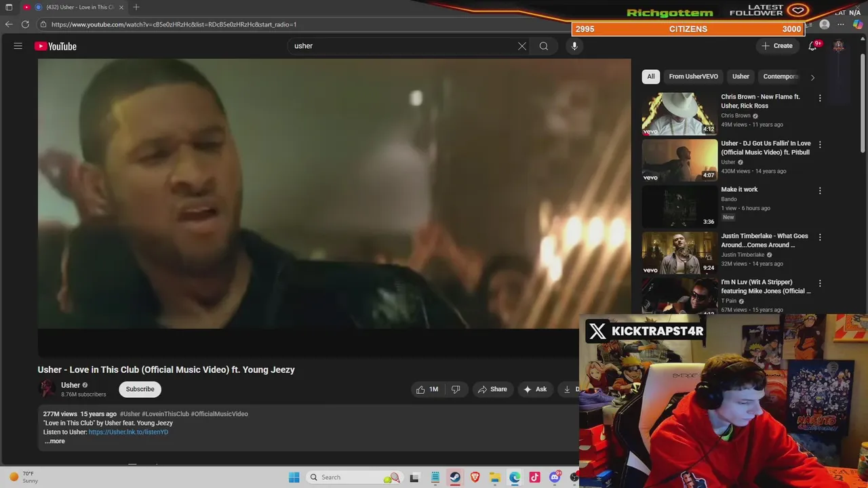Open Discord from the taskbar
Viewport: 868px width, 488px height.
(x=555, y=477)
